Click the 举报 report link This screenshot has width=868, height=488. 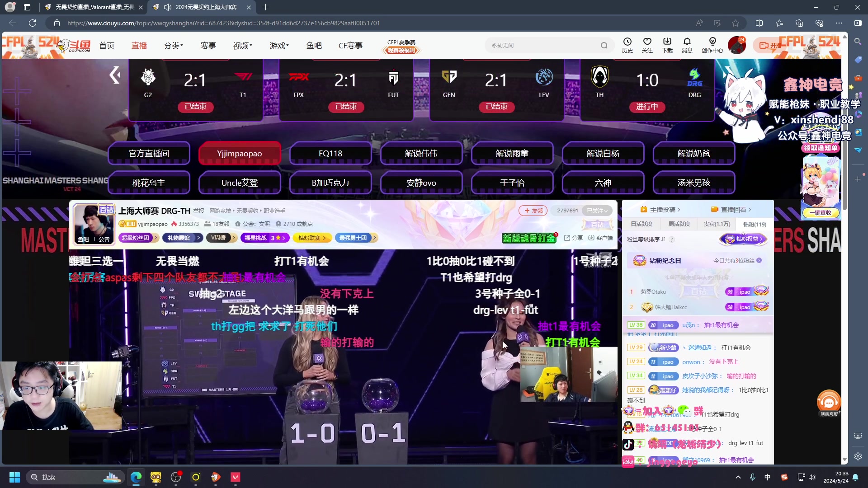[198, 211]
